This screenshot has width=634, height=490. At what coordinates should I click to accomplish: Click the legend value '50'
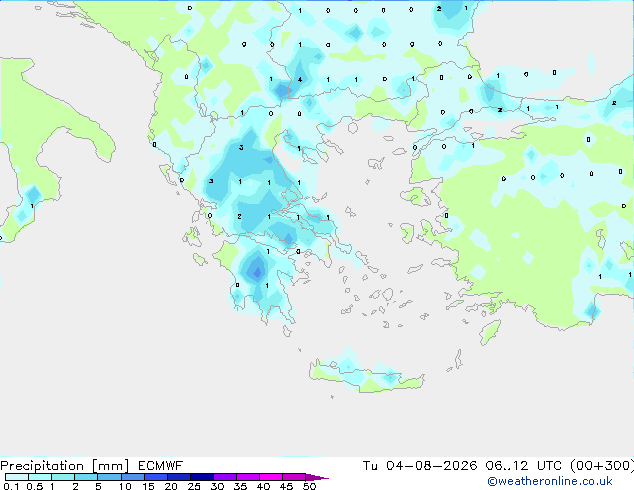[x=309, y=486]
